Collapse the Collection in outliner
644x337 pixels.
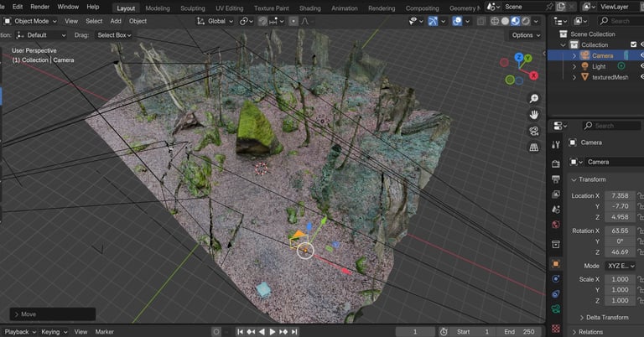click(x=563, y=44)
